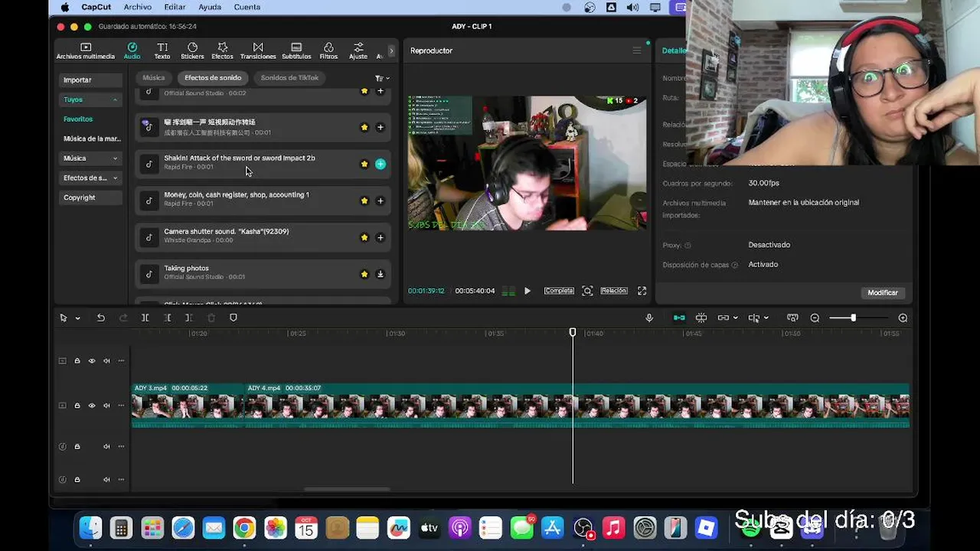
Task: Select Favoritos in the sidebar
Action: pyautogui.click(x=78, y=119)
